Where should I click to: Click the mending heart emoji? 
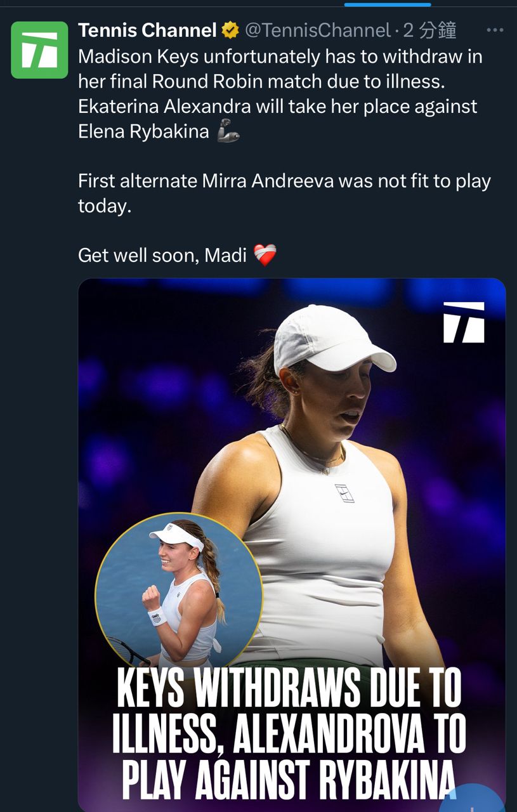click(265, 255)
